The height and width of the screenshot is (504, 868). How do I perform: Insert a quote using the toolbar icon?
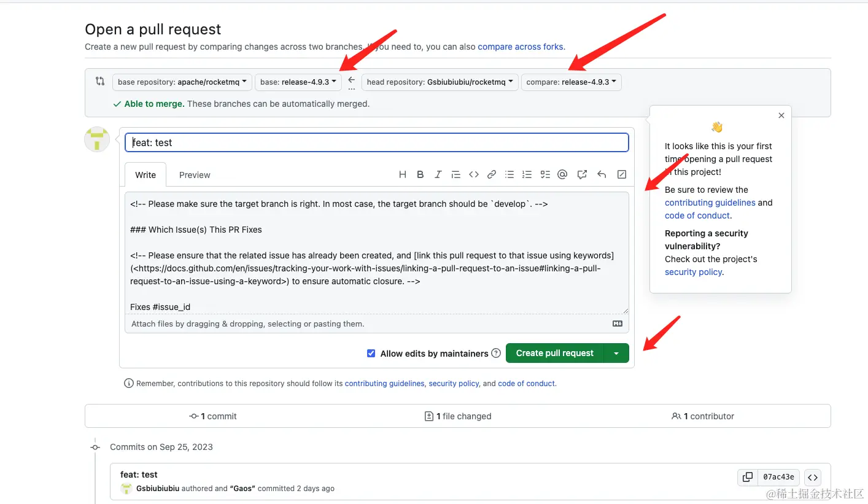(455, 175)
